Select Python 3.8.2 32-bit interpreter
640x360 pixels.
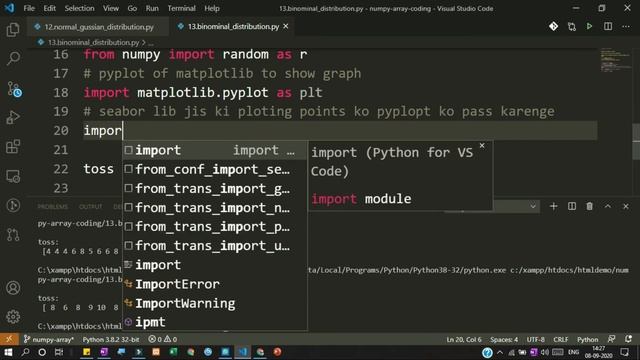pos(111,339)
